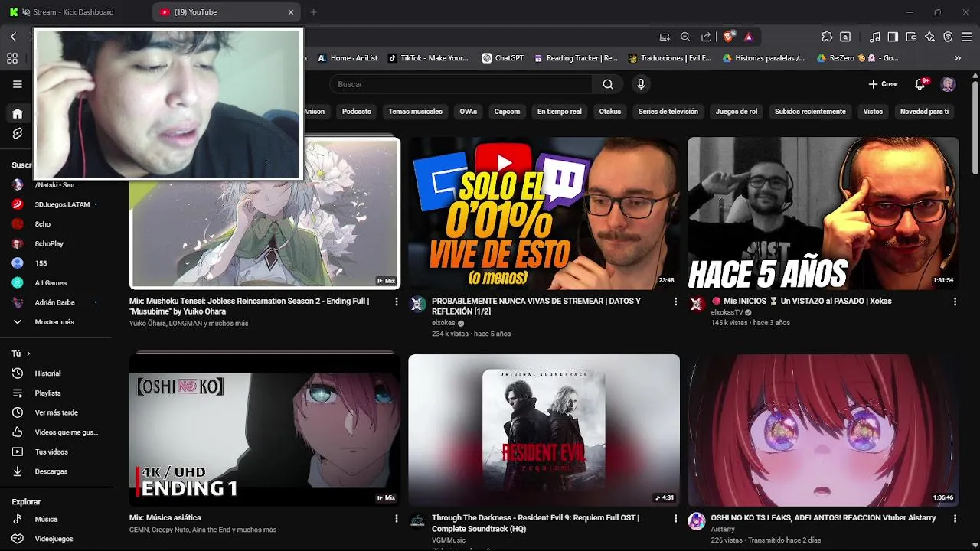Open a new browser tab
The width and height of the screenshot is (980, 551).
[x=313, y=12]
